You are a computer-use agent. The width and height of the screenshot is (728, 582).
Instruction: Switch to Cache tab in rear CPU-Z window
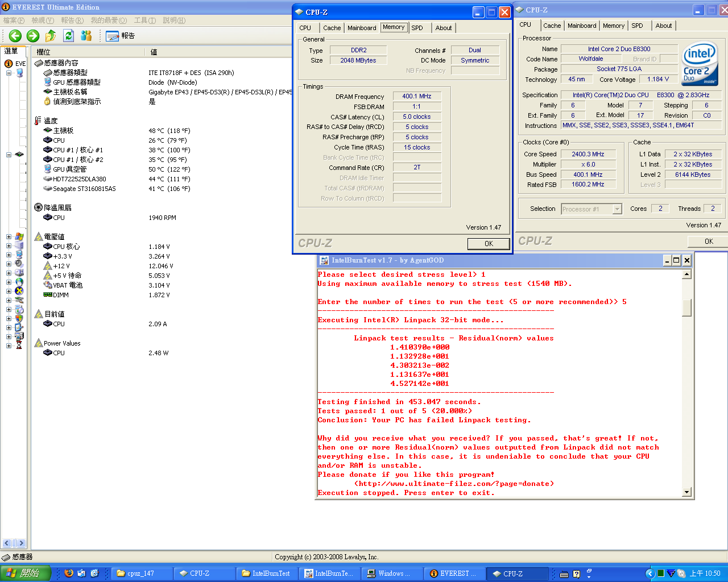click(552, 26)
